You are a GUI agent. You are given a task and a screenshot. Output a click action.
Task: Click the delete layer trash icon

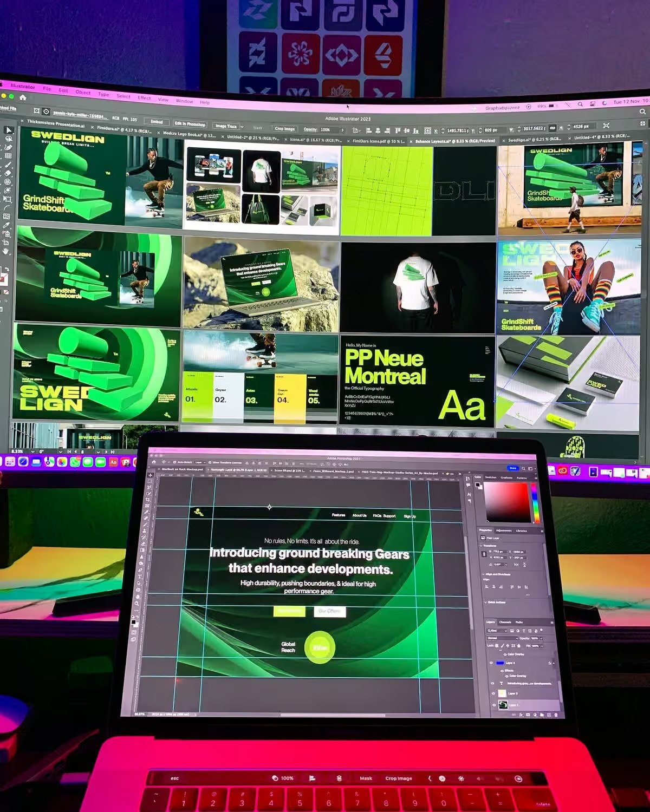(x=556, y=715)
